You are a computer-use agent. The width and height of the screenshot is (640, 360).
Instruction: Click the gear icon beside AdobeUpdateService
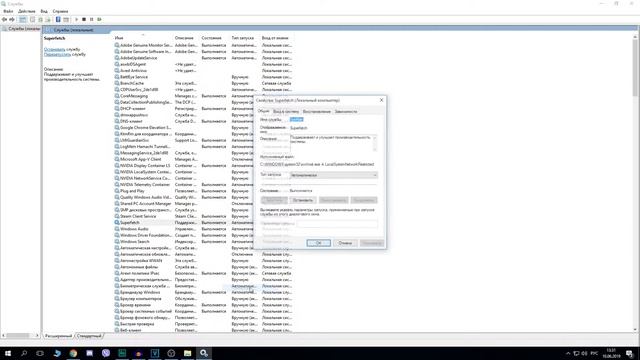pos(117,58)
